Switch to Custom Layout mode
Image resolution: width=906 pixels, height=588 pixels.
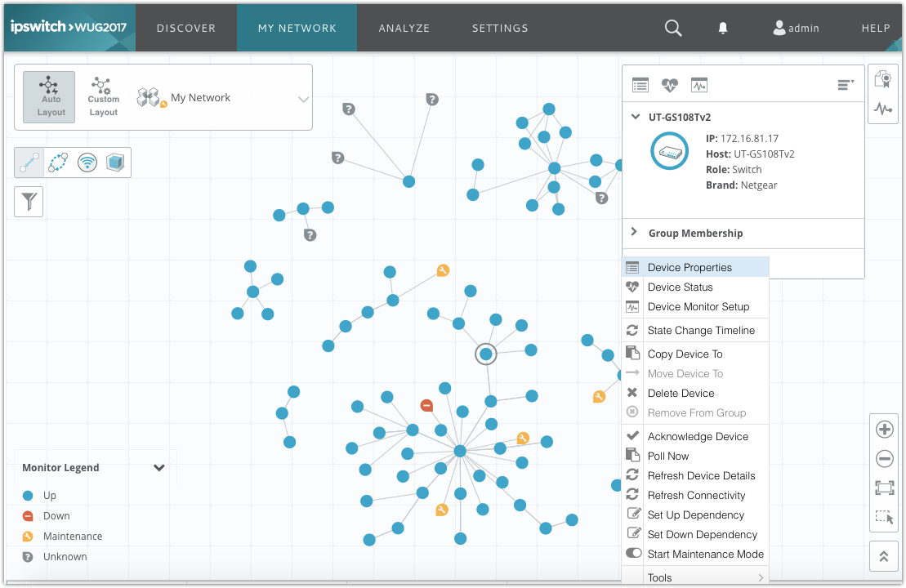103,97
